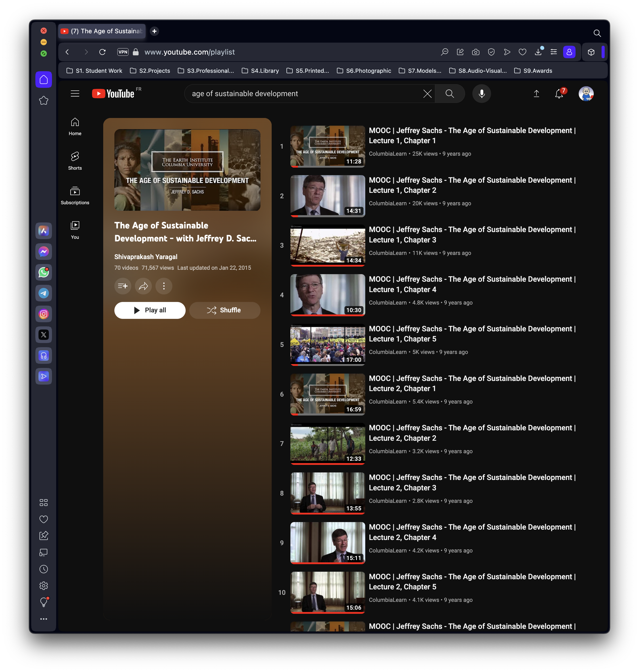Open Opera sidebar History clock
This screenshot has height=672, width=639.
tap(44, 569)
